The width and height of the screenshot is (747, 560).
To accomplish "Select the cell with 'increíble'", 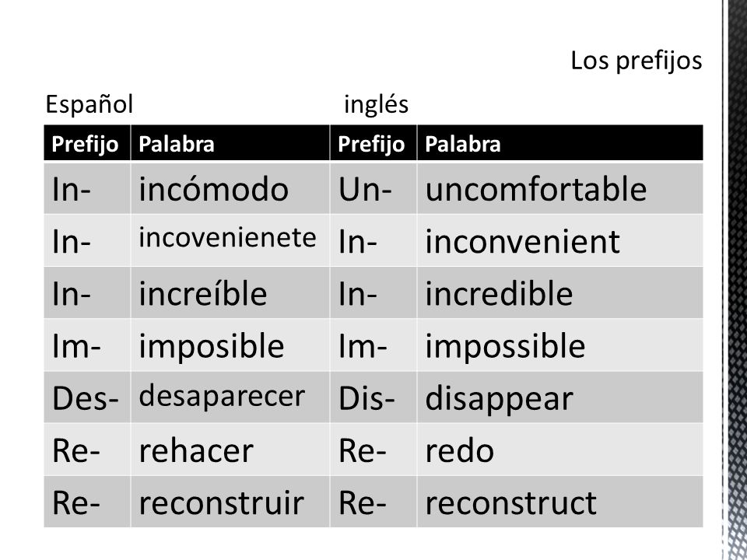I will point(230,293).
